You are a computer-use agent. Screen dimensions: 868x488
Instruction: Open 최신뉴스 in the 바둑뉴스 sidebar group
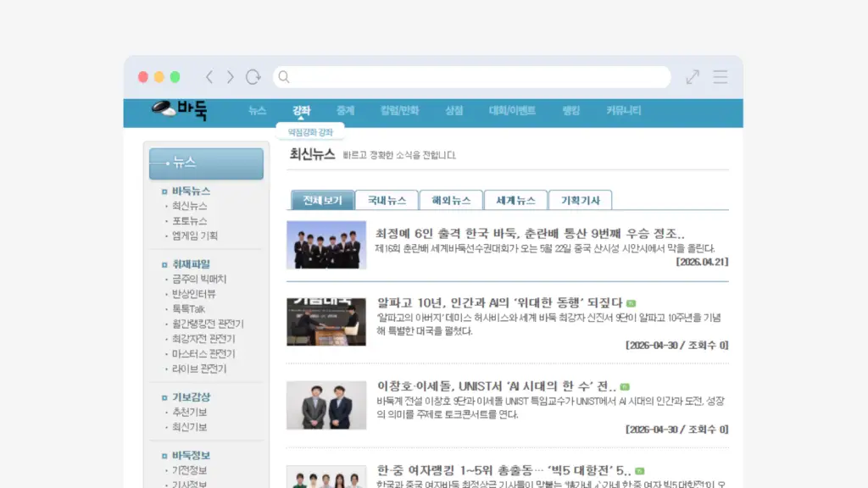click(189, 206)
